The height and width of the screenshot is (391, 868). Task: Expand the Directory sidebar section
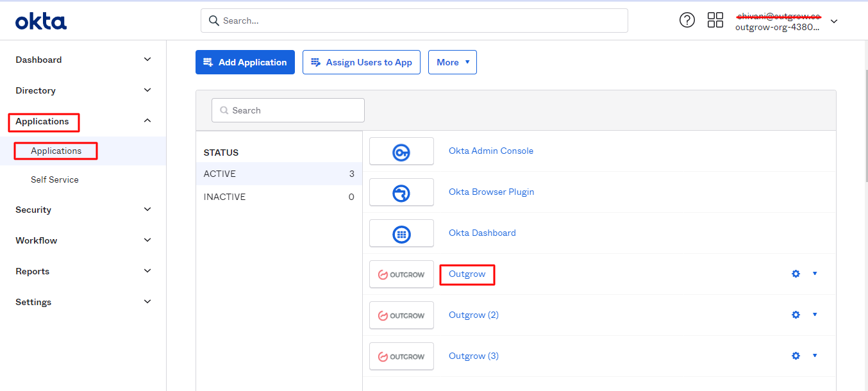pos(147,90)
